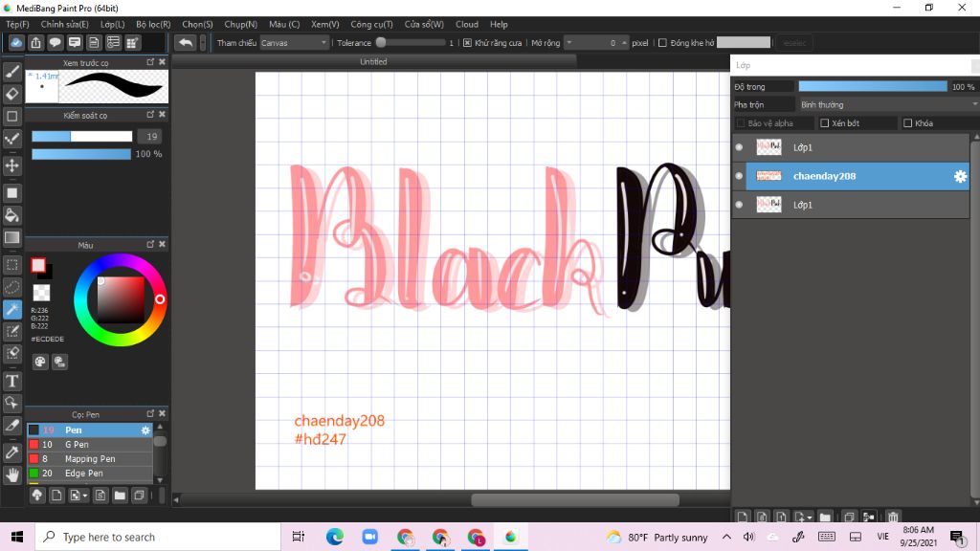
Task: Open settings gear for chaenday208 layer
Action: tap(960, 176)
